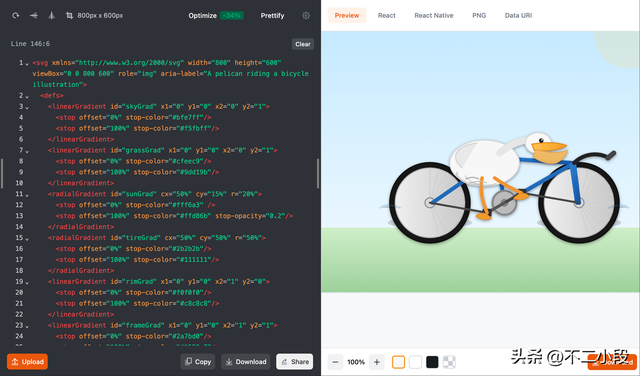Select the transparent checkerboard background swatch
The image size is (640, 376).
tap(449, 362)
